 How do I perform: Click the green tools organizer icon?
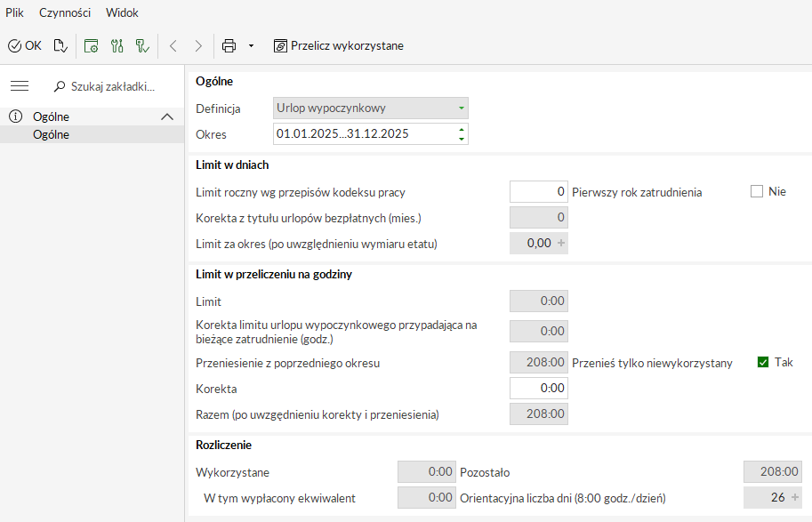click(117, 45)
